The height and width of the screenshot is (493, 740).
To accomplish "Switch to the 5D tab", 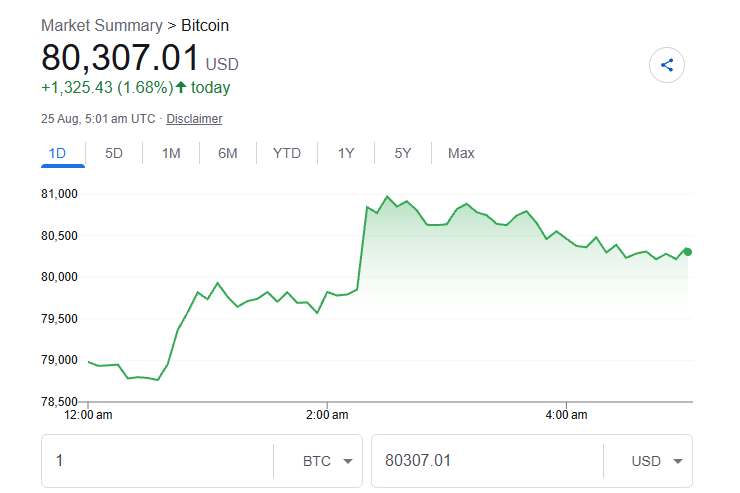I will pyautogui.click(x=114, y=153).
